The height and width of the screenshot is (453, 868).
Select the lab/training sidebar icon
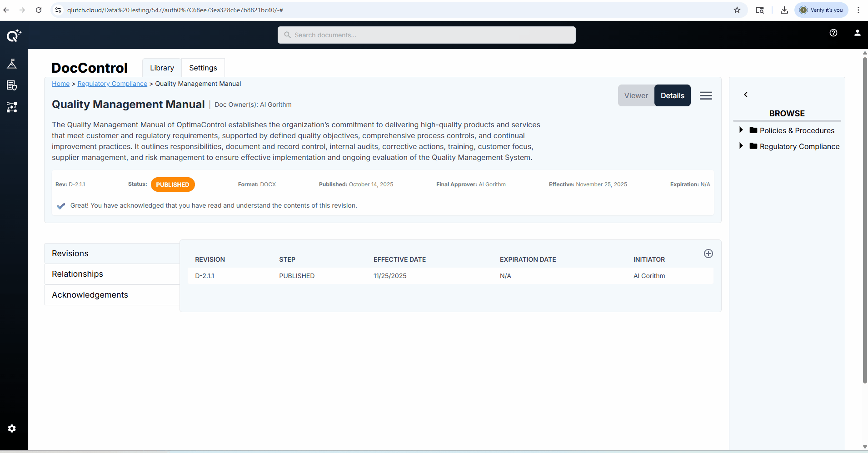(x=12, y=63)
